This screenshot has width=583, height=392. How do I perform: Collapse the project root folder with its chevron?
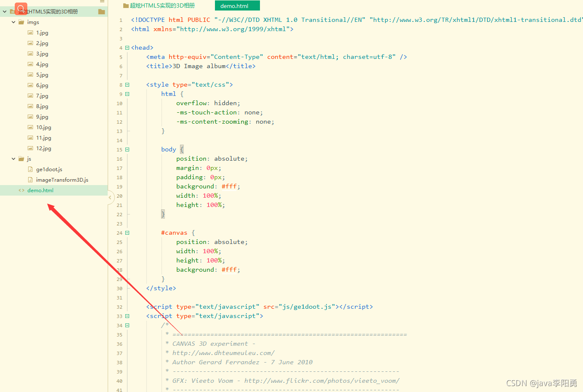coord(5,11)
